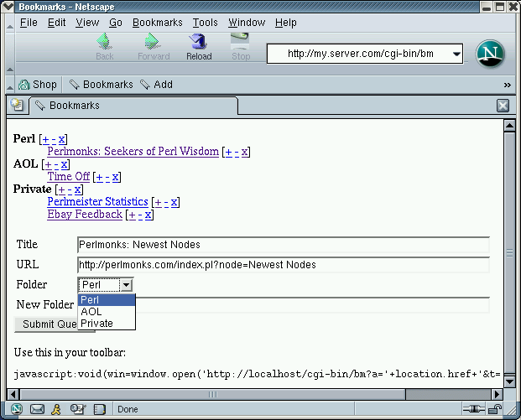Open the Ebay Feedback bookmark link
This screenshot has width=521, height=420.
coord(85,214)
